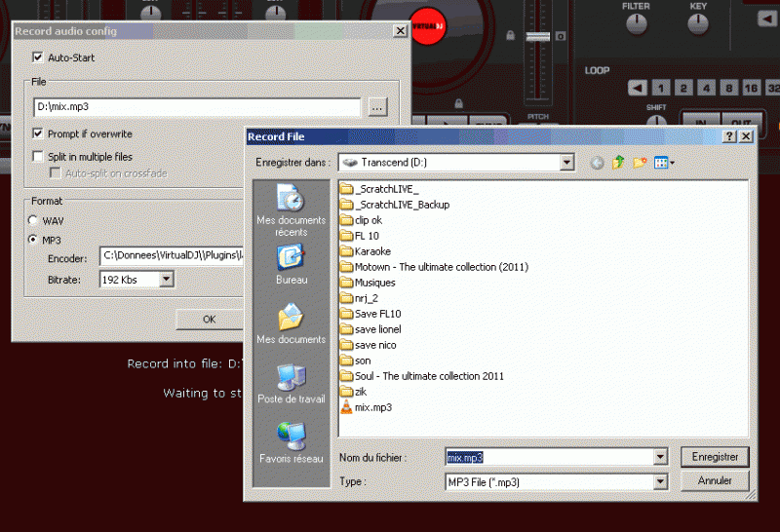Click the Encoder path field

pyautogui.click(x=172, y=255)
